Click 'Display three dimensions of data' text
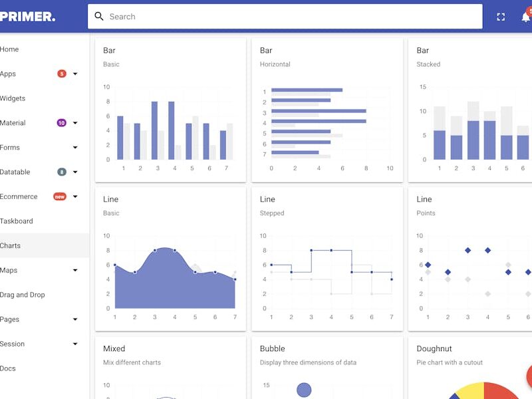The image size is (532, 399). coord(308,362)
